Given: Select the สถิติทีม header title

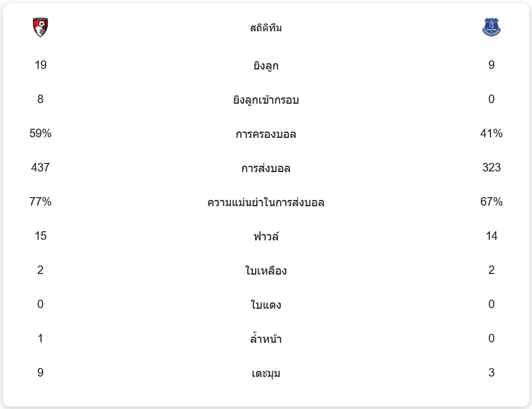Looking at the screenshot, I should click(266, 28).
